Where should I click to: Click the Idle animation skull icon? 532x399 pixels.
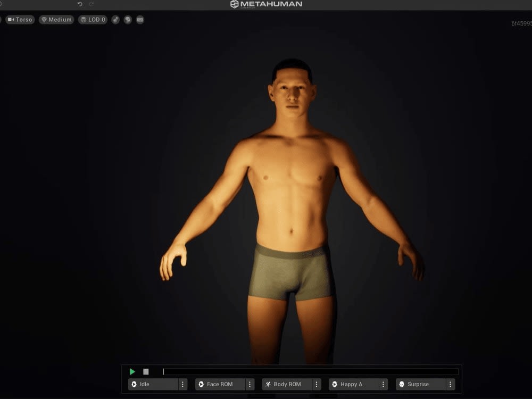[133, 384]
